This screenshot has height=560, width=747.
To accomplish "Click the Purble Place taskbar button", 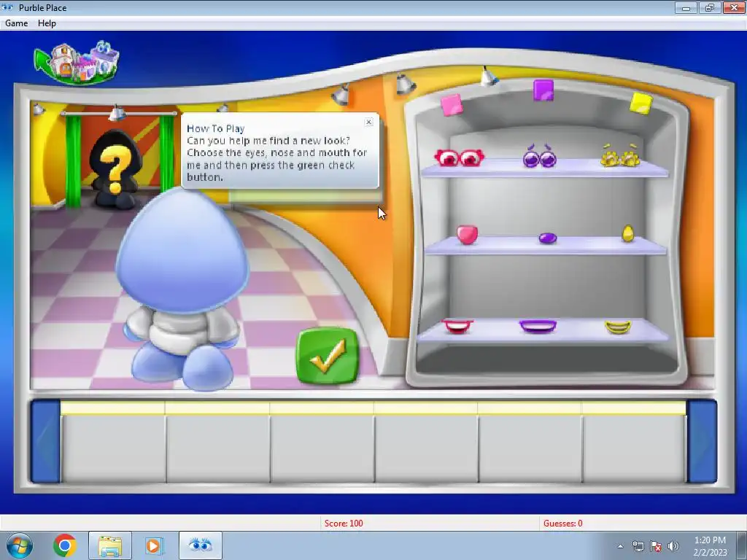I will 201,545.
